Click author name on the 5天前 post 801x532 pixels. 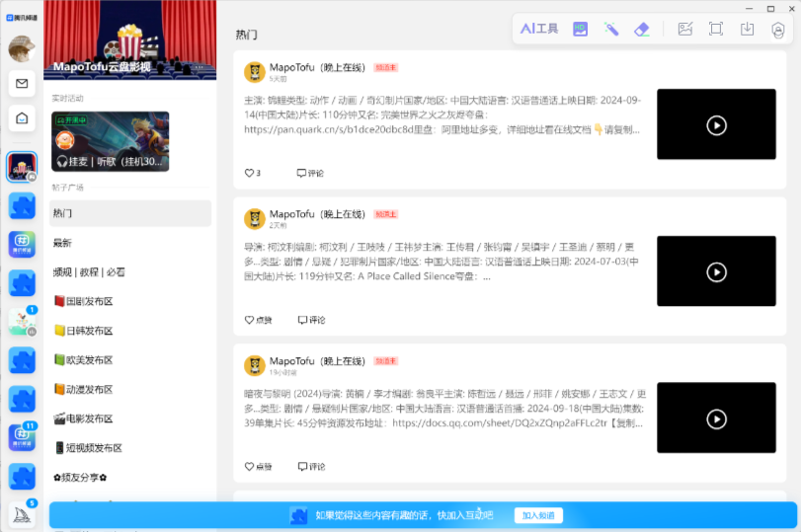click(x=317, y=67)
